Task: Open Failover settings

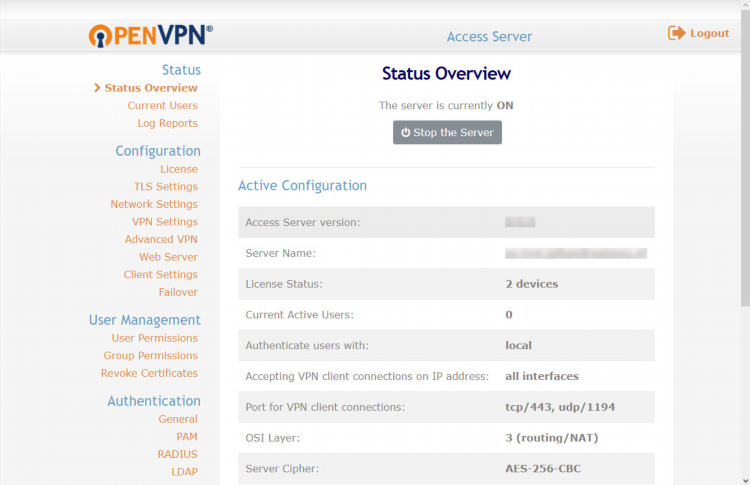Action: (x=178, y=292)
